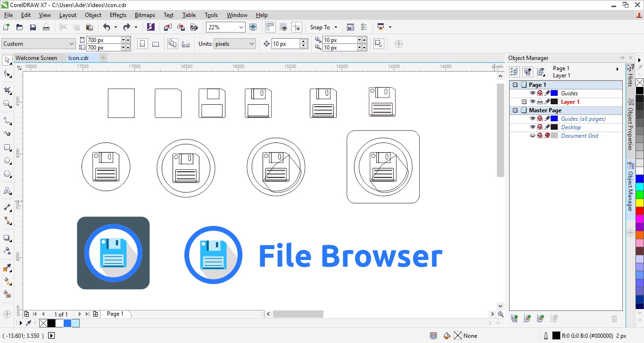Choose the Connector tool
This screenshot has height=343, width=644.
point(7,221)
